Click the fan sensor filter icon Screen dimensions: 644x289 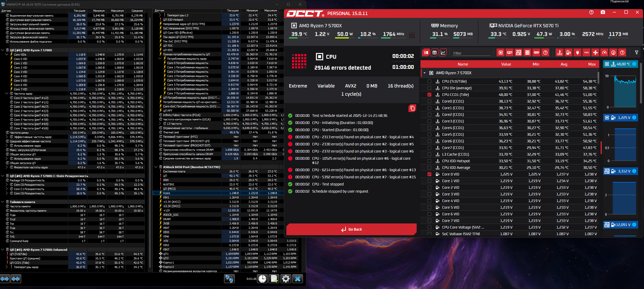click(x=595, y=53)
